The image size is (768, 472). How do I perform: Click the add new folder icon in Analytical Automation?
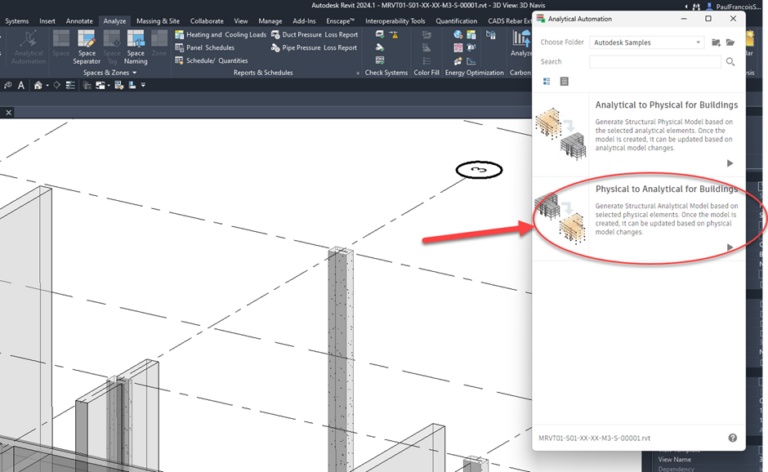716,43
